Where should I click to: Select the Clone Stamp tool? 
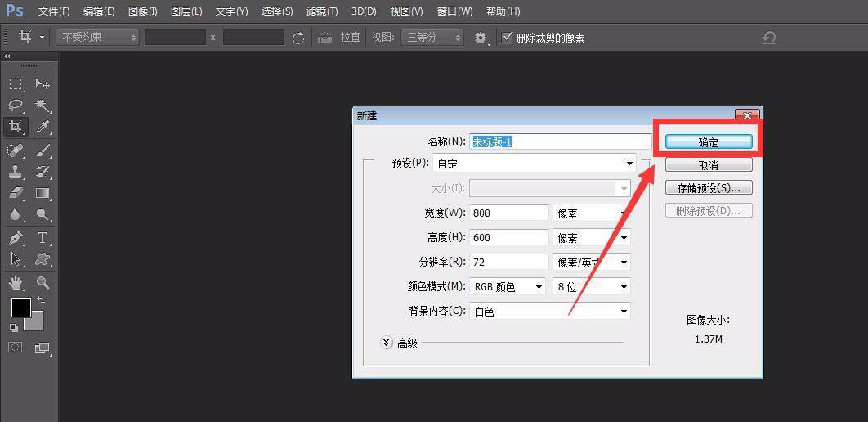click(x=16, y=172)
